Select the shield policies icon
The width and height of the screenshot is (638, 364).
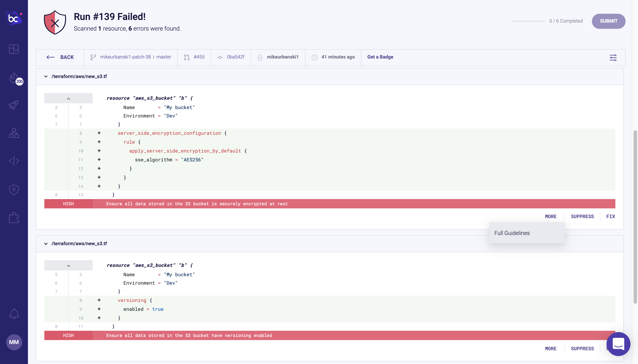14,189
